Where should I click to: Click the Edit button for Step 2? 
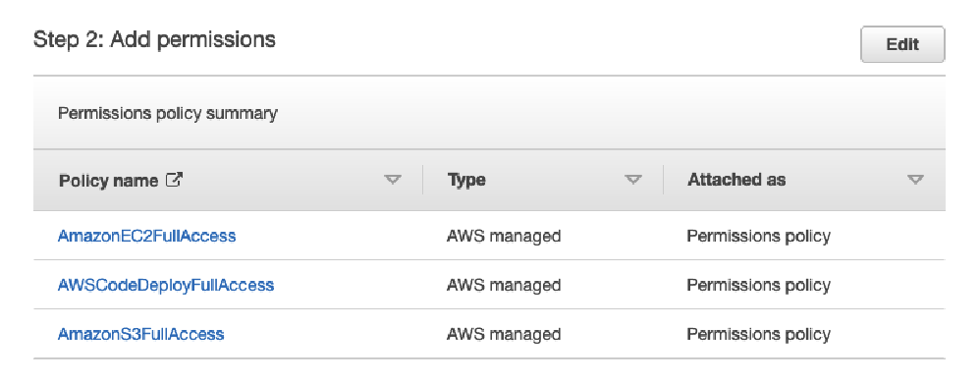(902, 44)
